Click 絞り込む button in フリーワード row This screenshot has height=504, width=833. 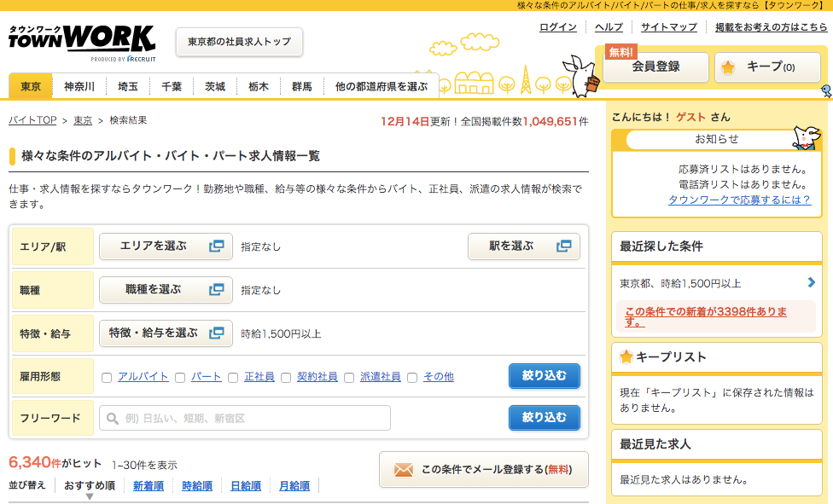[544, 418]
